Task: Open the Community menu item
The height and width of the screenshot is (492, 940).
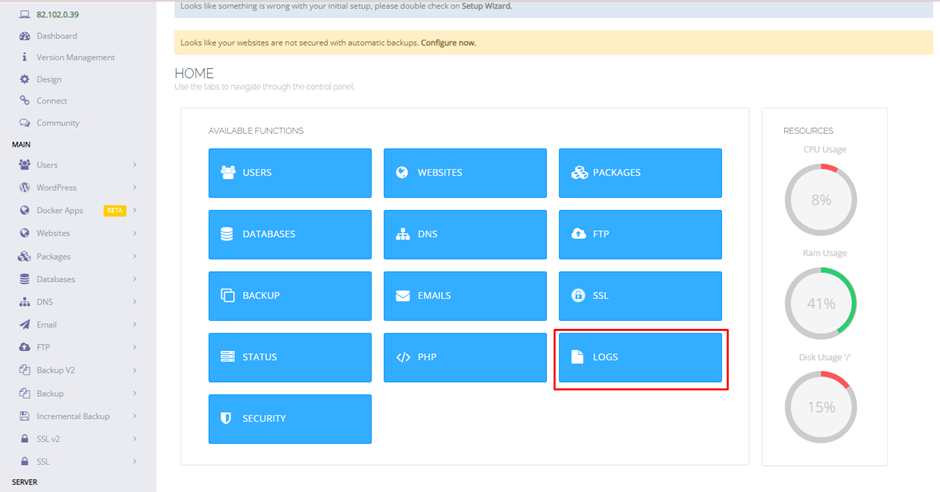Action: tap(58, 123)
